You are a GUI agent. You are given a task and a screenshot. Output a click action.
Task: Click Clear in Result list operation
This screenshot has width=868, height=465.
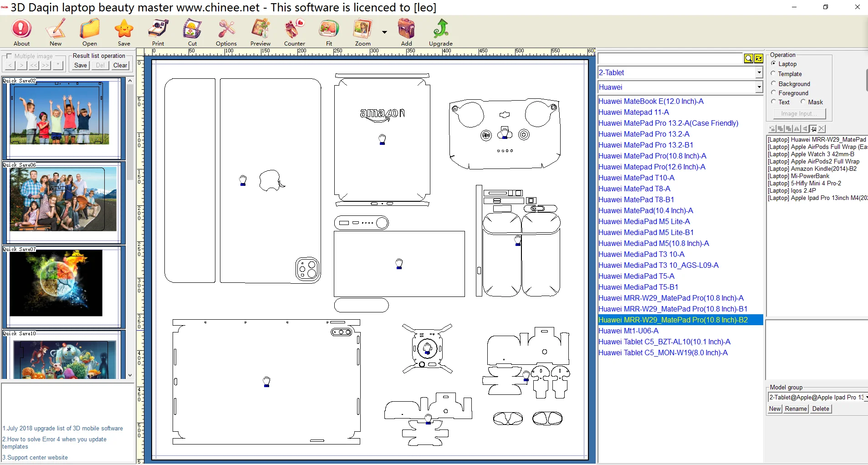click(120, 66)
